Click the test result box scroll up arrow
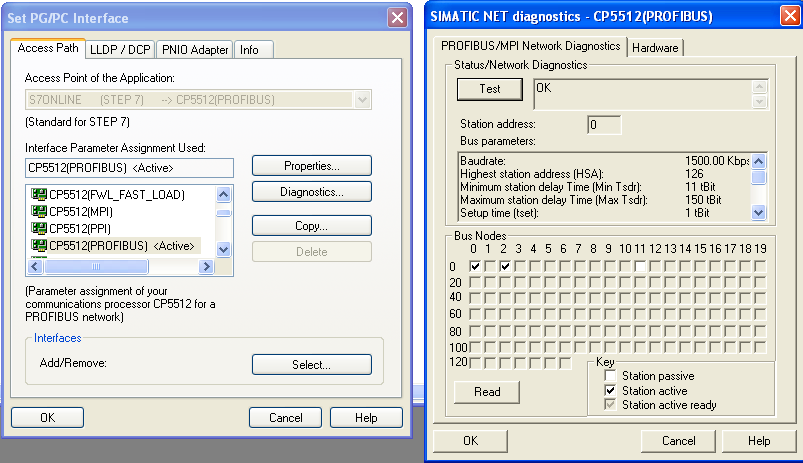803x463 pixels. click(759, 87)
